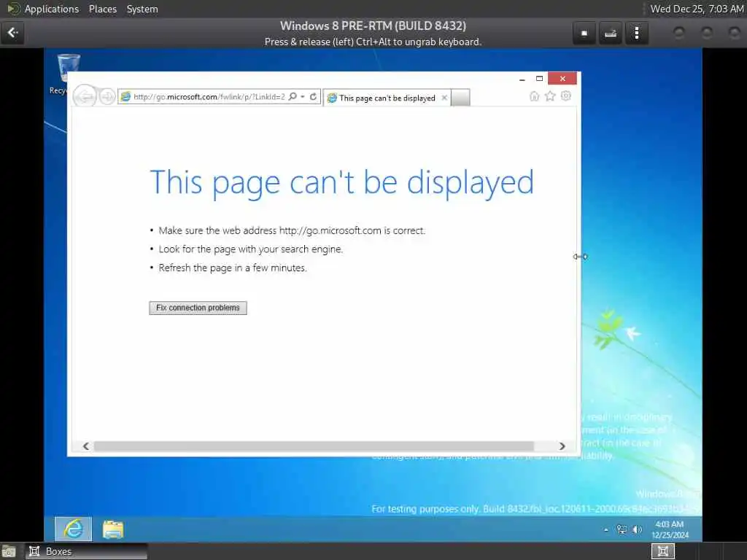Click 'Refresh the page in a few minutes' text
Viewport: 747px width, 560px height.
pos(232,268)
